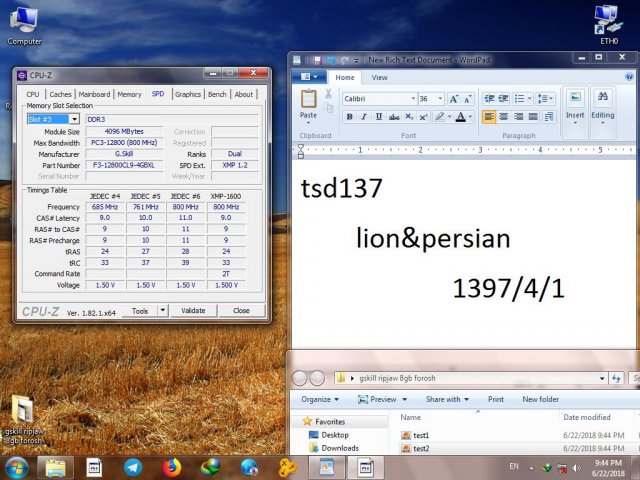Click Preview in the Explorer toolbar

point(377,400)
